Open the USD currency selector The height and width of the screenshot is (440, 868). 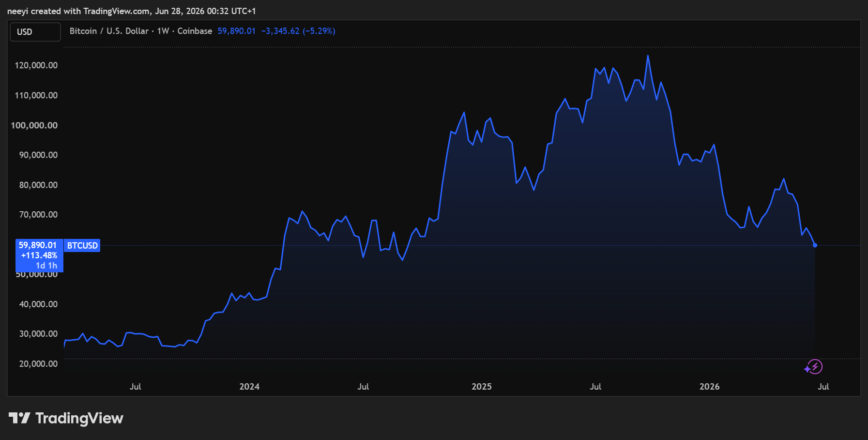pos(35,32)
